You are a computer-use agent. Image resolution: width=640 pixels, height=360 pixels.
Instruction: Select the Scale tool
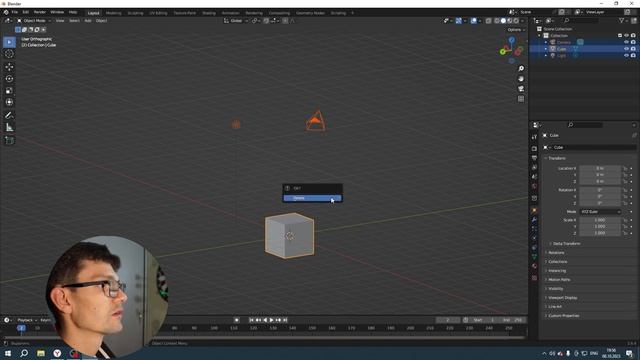pos(9,91)
